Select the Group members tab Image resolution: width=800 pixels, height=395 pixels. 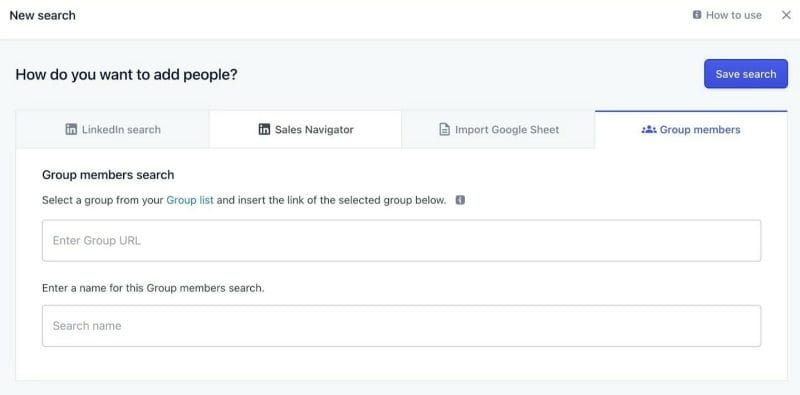tap(691, 130)
